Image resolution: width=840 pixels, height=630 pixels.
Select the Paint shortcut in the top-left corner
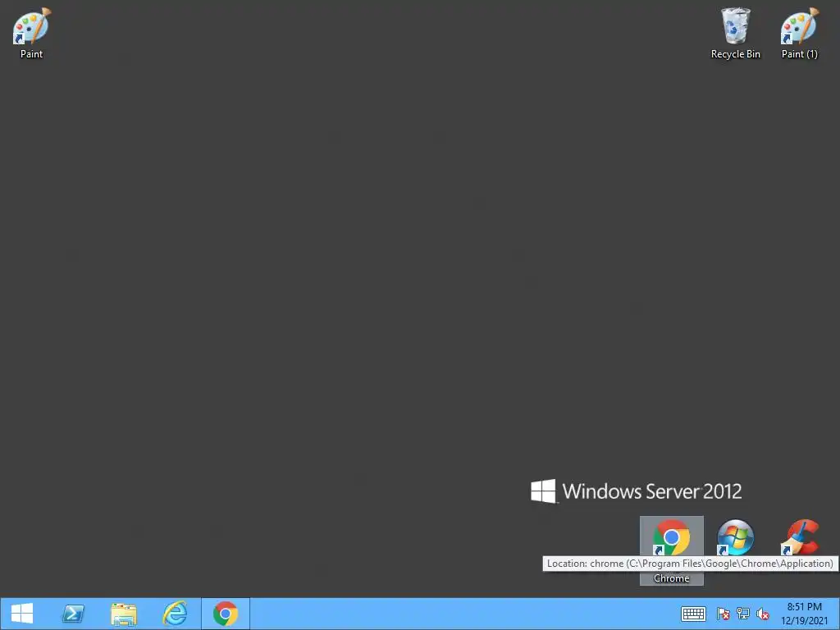coord(32,33)
